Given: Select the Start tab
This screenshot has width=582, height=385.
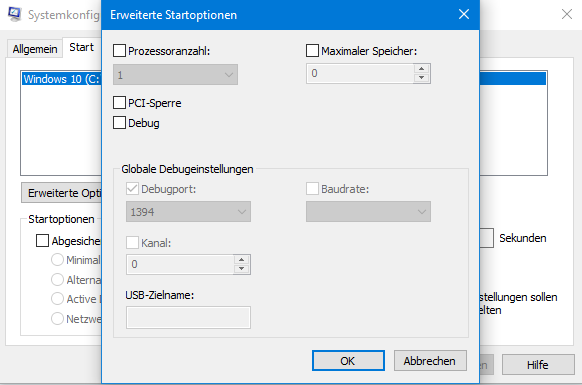Looking at the screenshot, I should click(x=81, y=47).
